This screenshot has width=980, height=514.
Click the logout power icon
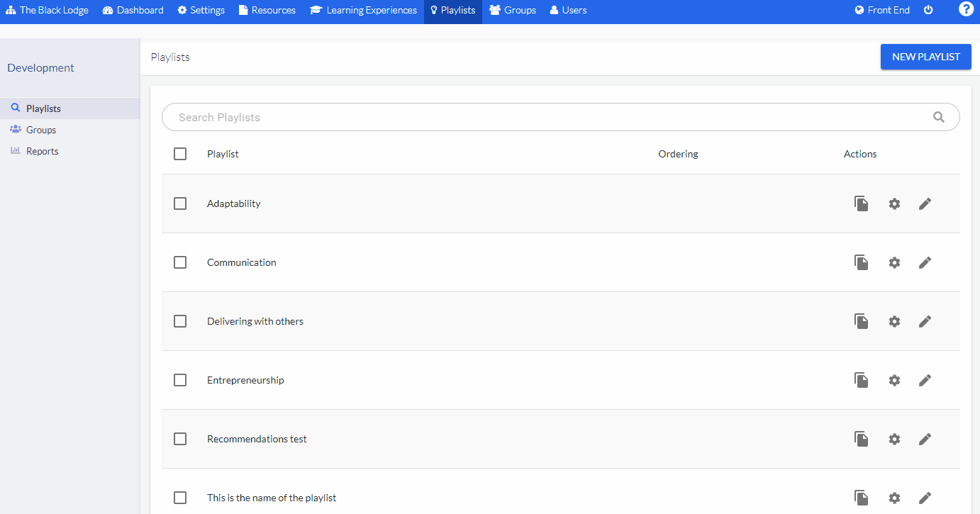tap(928, 11)
